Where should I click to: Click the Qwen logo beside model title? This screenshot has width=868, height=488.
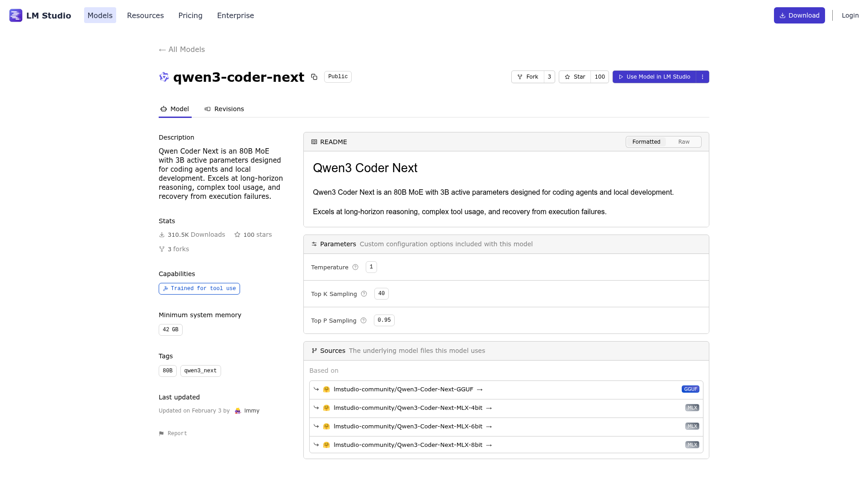164,77
